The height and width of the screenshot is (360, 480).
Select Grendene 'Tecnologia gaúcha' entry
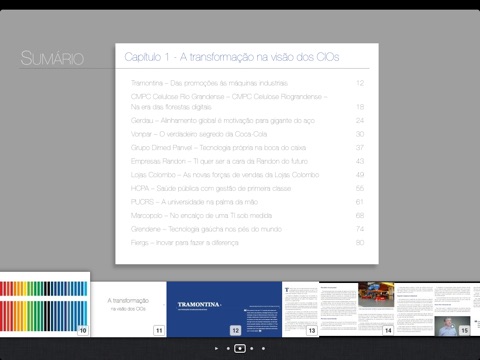(x=247, y=229)
